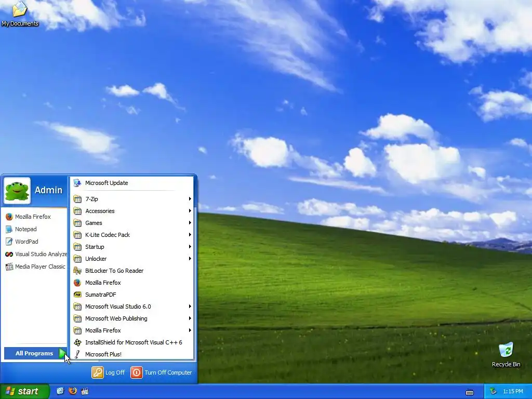Click the Admin user name
This screenshot has width=532, height=399.
click(48, 190)
